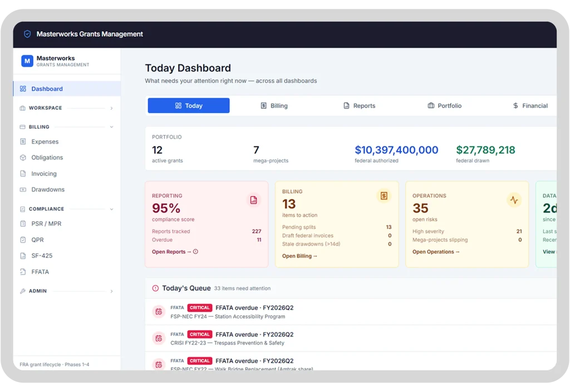Click the Billing card dollar icon
Viewport: 570px width, 392px height.
click(x=384, y=196)
